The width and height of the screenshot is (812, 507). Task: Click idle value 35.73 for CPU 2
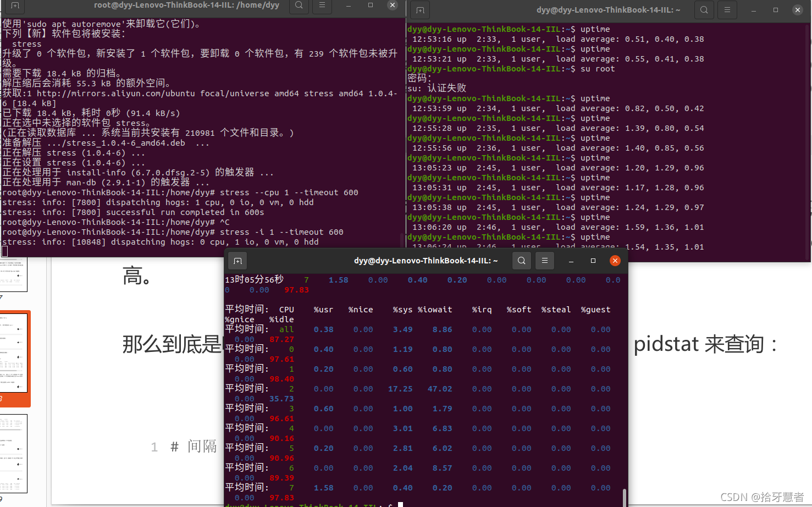click(281, 399)
